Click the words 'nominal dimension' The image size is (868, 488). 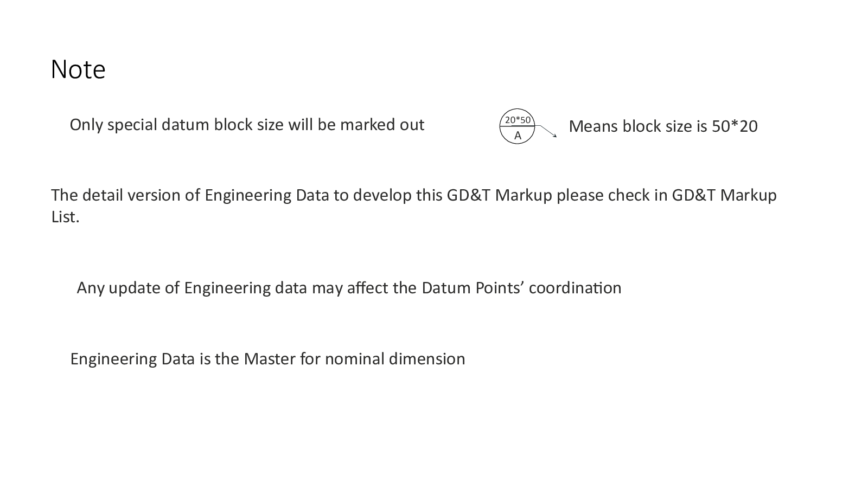pyautogui.click(x=395, y=359)
